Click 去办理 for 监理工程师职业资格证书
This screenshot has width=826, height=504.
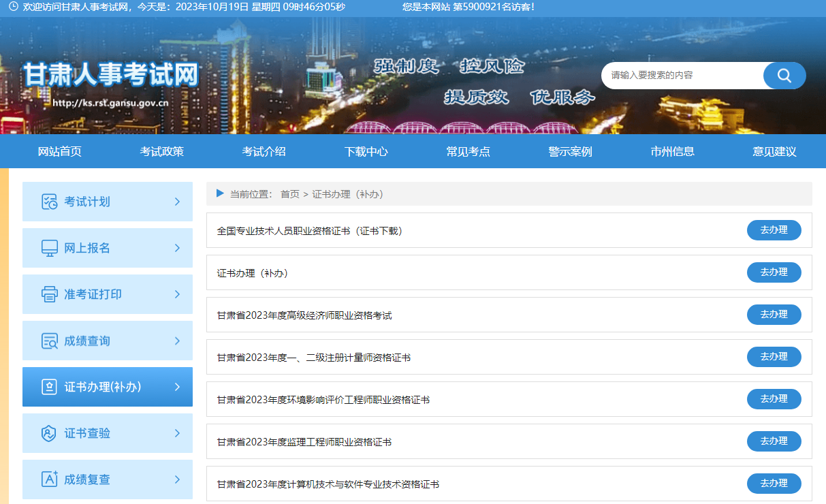click(774, 441)
